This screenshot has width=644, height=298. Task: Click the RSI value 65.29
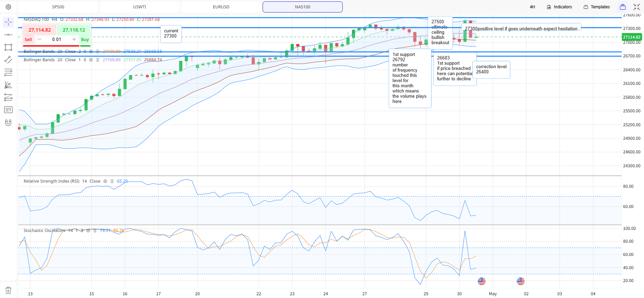pyautogui.click(x=122, y=181)
